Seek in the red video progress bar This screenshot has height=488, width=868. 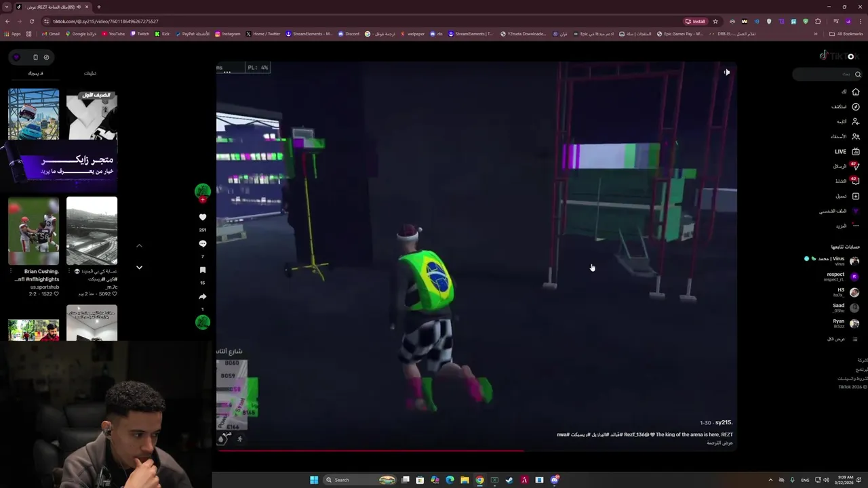tap(475, 450)
